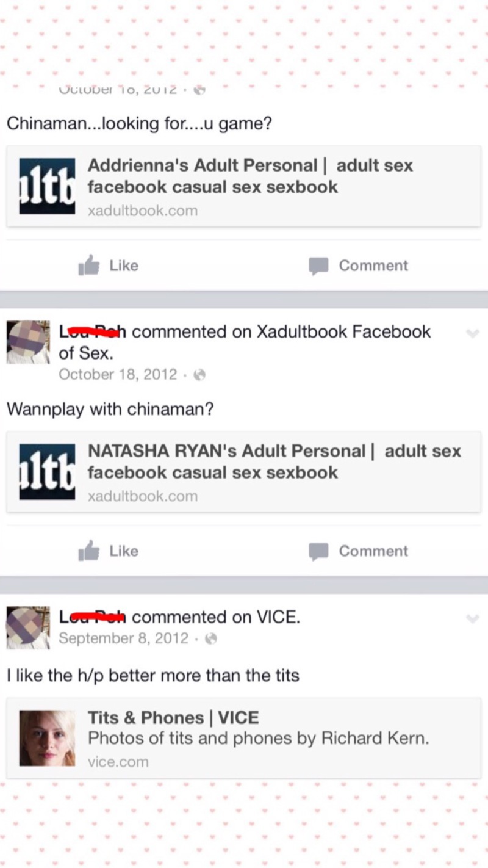Click the Comment label under the Chinaman...looking post
Image resolution: width=488 pixels, height=868 pixels.
click(373, 266)
